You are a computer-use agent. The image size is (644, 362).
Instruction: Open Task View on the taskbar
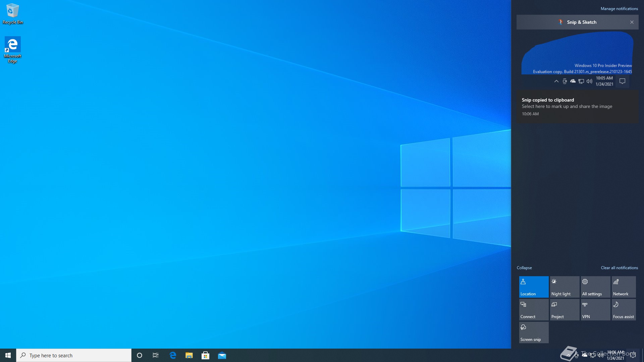(156, 355)
